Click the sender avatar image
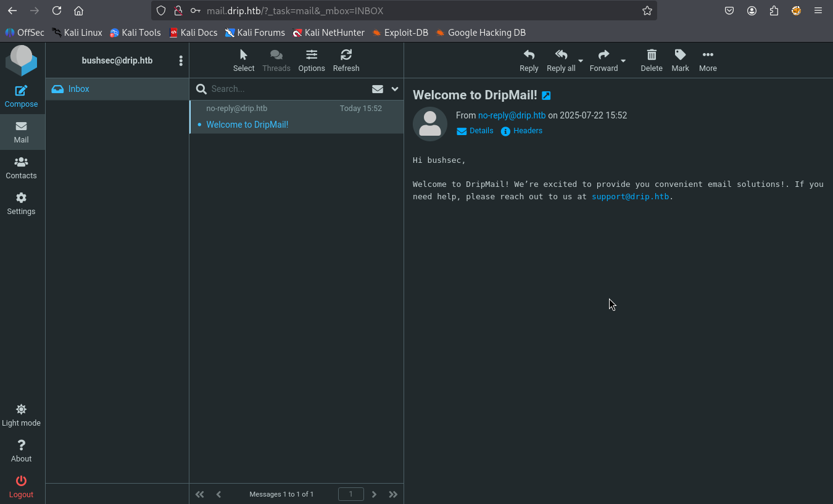 (x=430, y=124)
